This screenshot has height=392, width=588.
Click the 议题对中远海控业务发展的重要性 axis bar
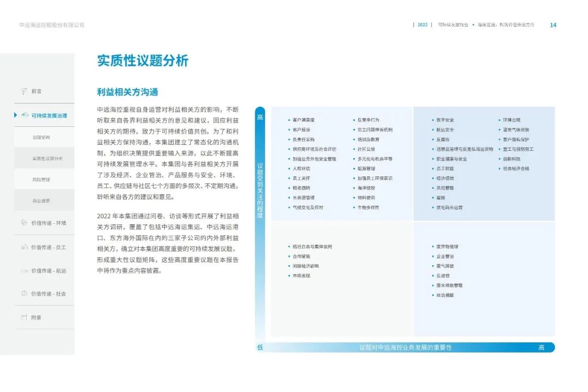click(405, 347)
